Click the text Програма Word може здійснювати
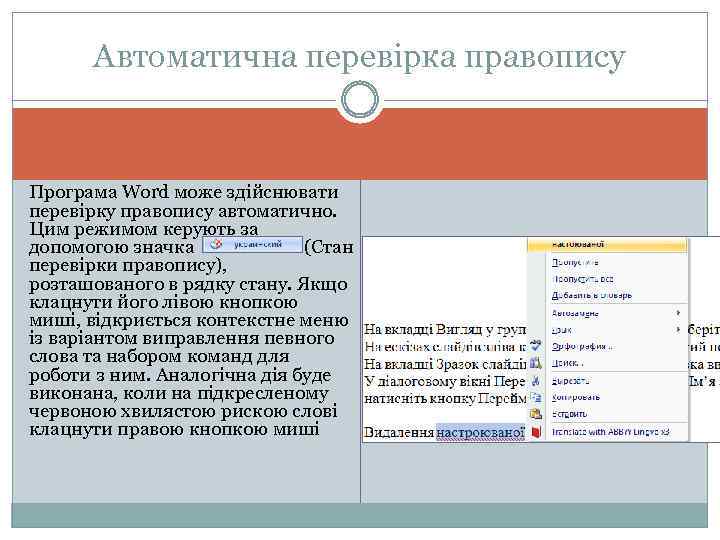The image size is (720, 540). coord(184,192)
